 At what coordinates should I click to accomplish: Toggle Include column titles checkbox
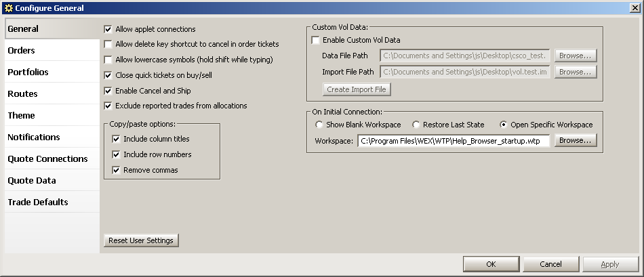coord(116,139)
